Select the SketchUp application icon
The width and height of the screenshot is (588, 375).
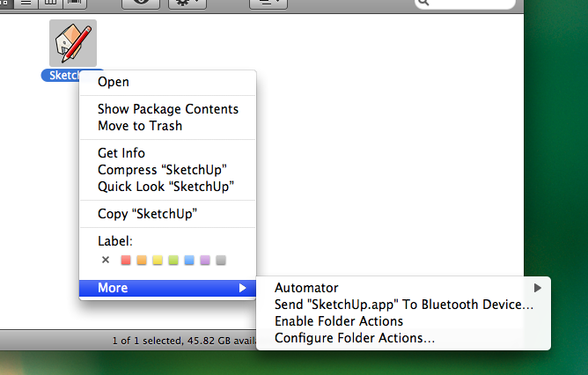[73, 43]
